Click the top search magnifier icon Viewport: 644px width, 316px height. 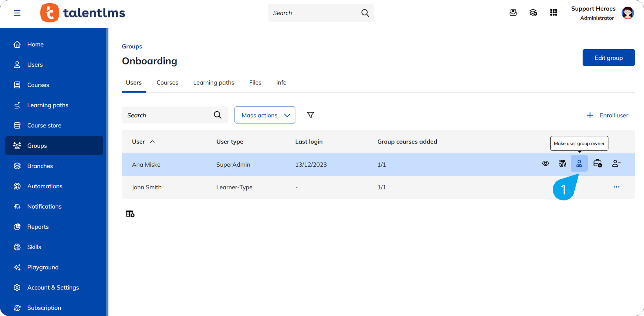[x=365, y=13]
